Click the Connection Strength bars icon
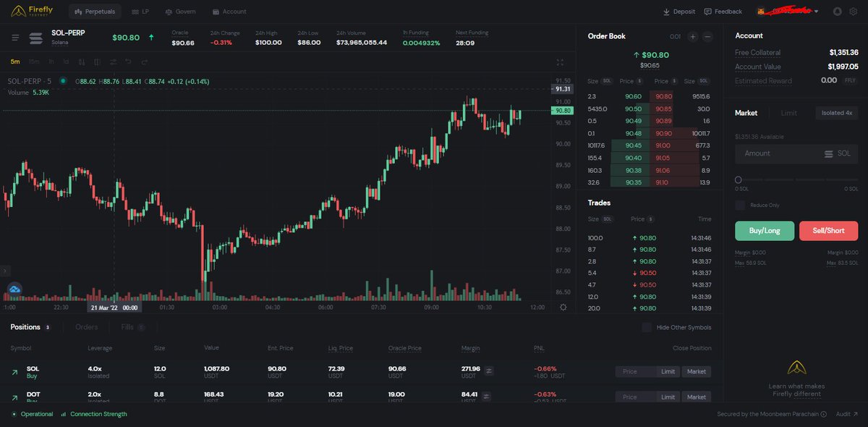 point(64,414)
